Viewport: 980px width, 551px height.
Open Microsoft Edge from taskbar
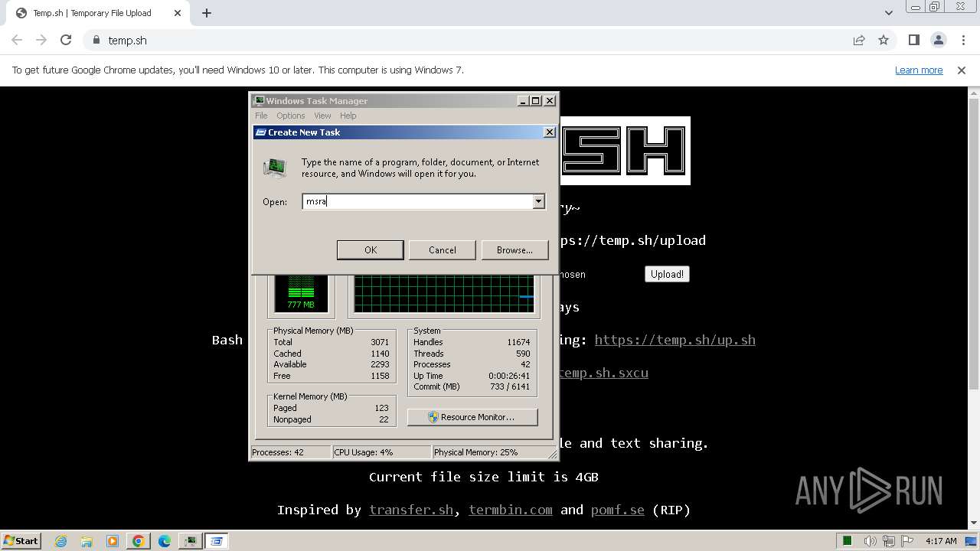(x=165, y=541)
